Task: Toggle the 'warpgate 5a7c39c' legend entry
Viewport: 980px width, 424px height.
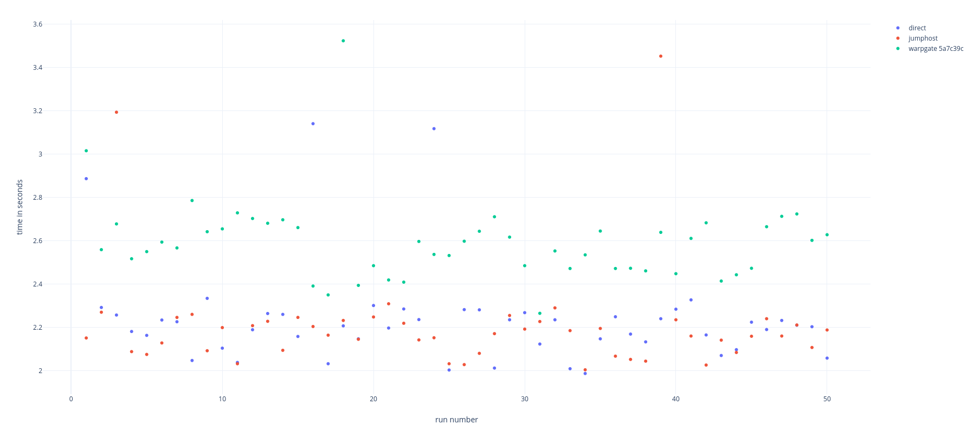Action: point(936,49)
